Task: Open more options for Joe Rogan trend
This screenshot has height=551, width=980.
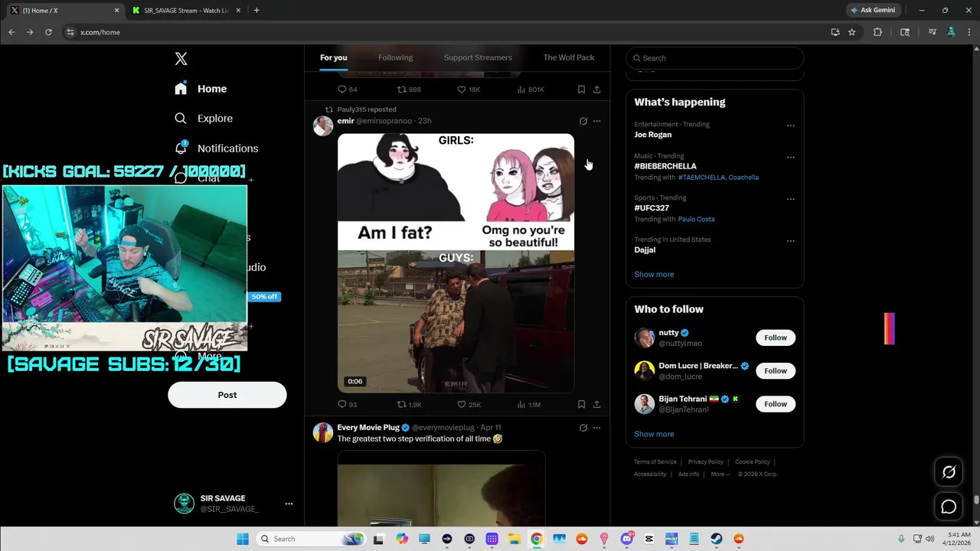Action: click(x=791, y=126)
